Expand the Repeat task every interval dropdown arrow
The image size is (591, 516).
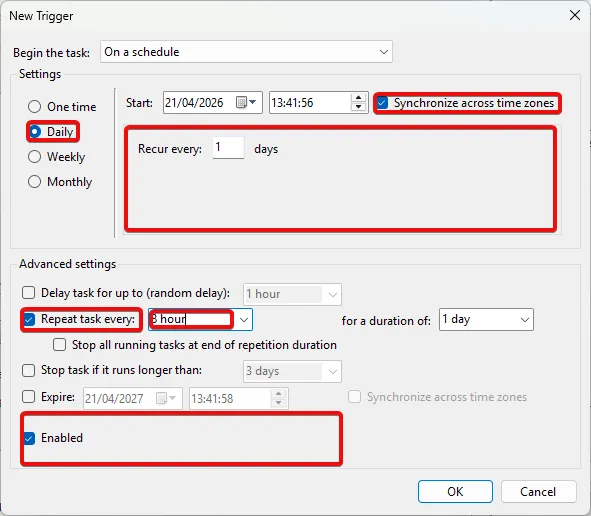click(x=243, y=320)
